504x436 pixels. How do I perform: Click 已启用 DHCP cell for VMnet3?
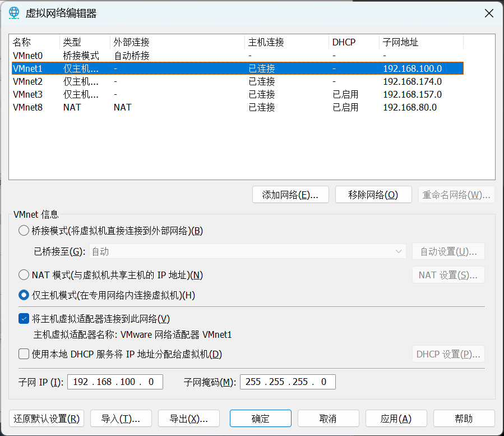click(345, 94)
